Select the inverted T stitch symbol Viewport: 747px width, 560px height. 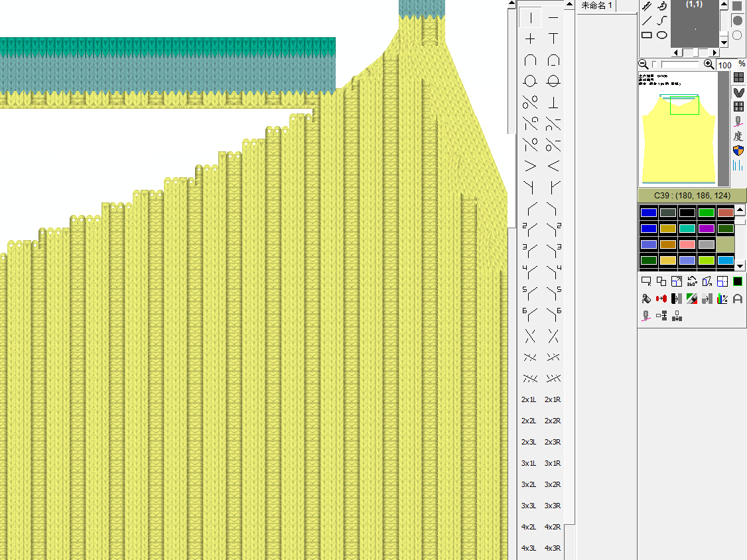pyautogui.click(x=553, y=102)
